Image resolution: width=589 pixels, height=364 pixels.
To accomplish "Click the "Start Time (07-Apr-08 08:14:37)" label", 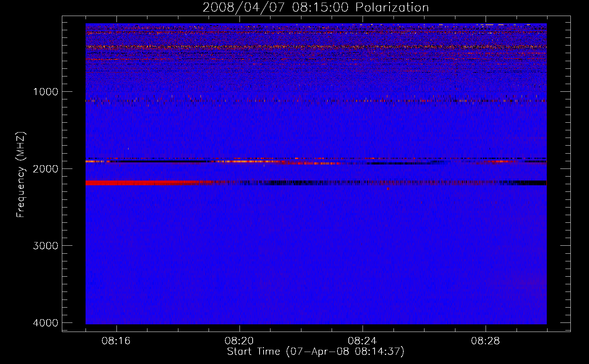I will point(316,352).
